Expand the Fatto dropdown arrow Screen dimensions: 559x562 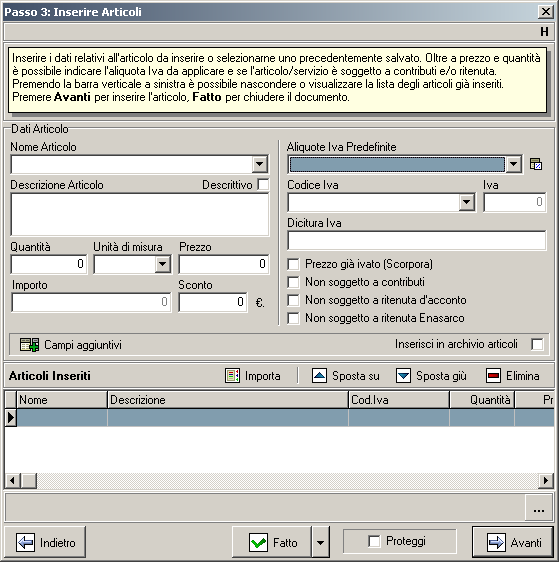point(320,542)
